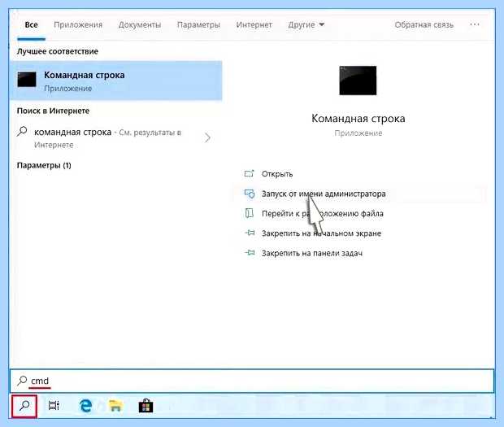Click the taskbar search button
The image size is (504, 427).
click(x=24, y=407)
